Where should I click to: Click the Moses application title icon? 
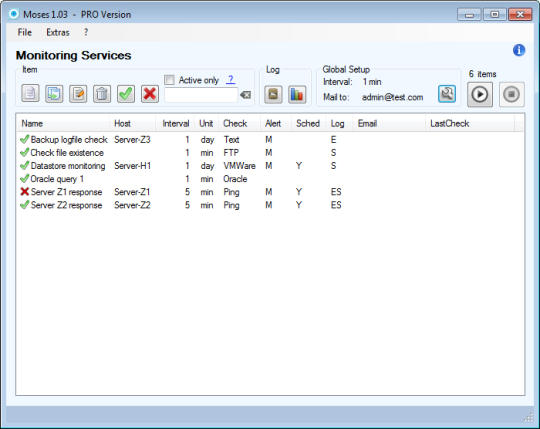click(14, 14)
